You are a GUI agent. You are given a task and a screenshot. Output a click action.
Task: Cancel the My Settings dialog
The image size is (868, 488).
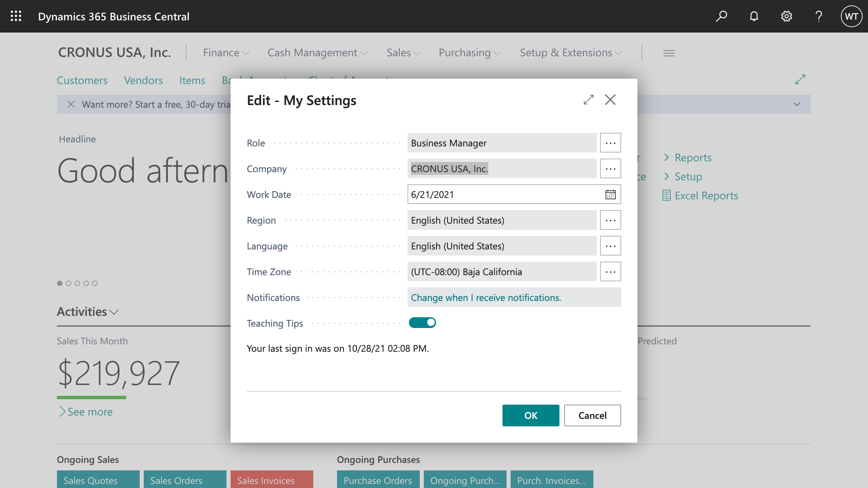(592, 415)
